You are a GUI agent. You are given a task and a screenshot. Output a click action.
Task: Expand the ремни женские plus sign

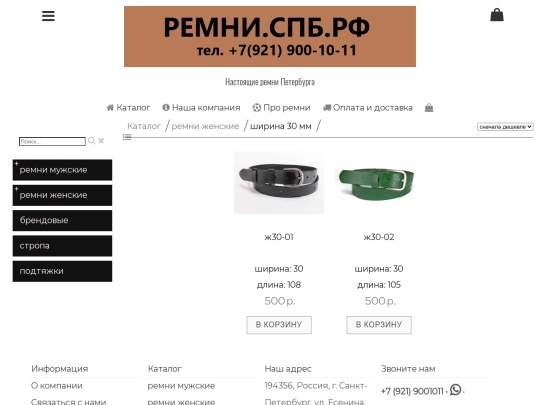point(16,189)
